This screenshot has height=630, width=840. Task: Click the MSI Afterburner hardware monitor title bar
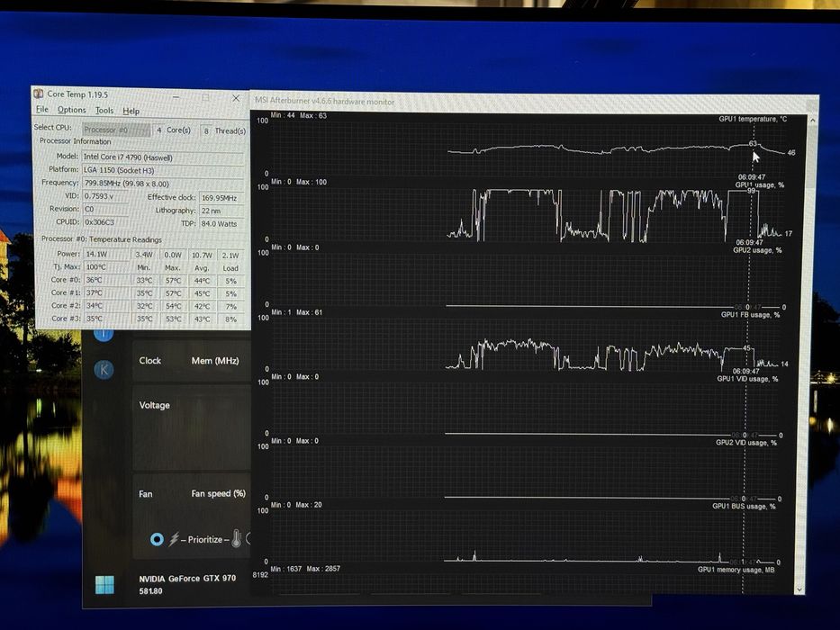pos(533,101)
